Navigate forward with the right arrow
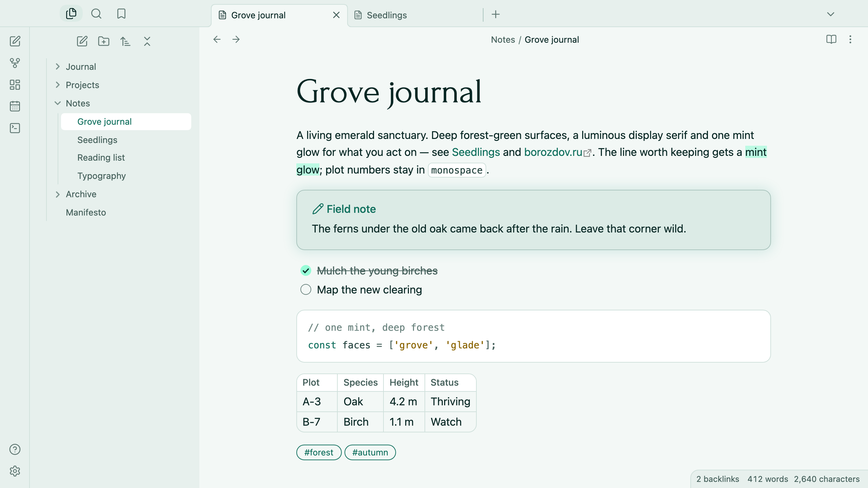868x488 pixels. pyautogui.click(x=236, y=39)
